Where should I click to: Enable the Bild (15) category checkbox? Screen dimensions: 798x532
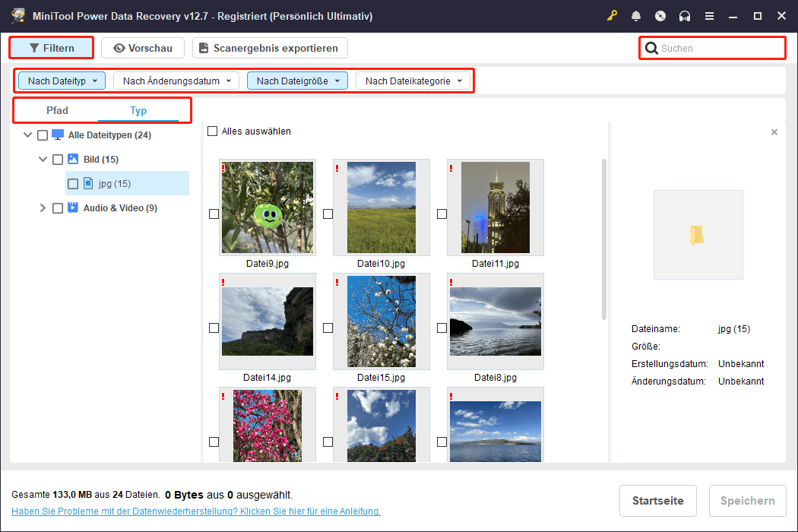coord(58,160)
